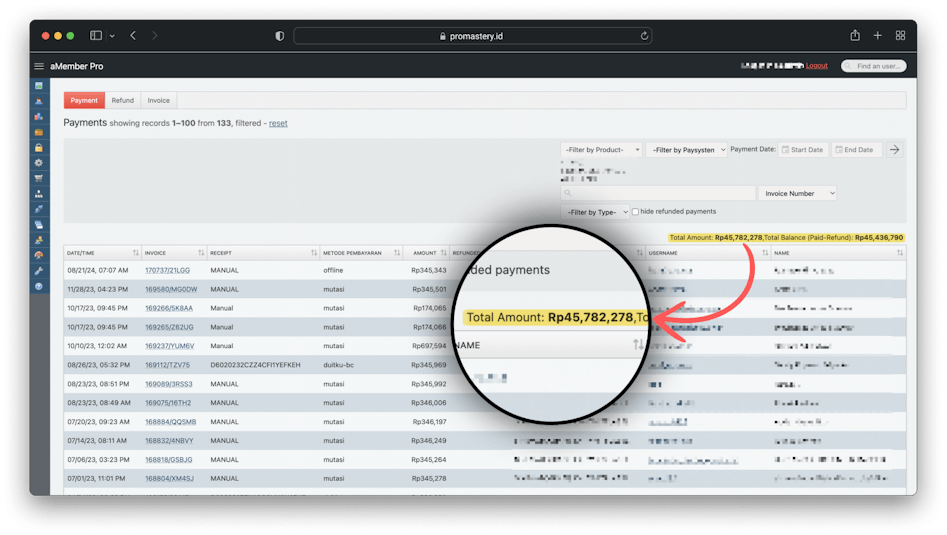Open the wrench utilities icon in sidebar

[x=39, y=271]
